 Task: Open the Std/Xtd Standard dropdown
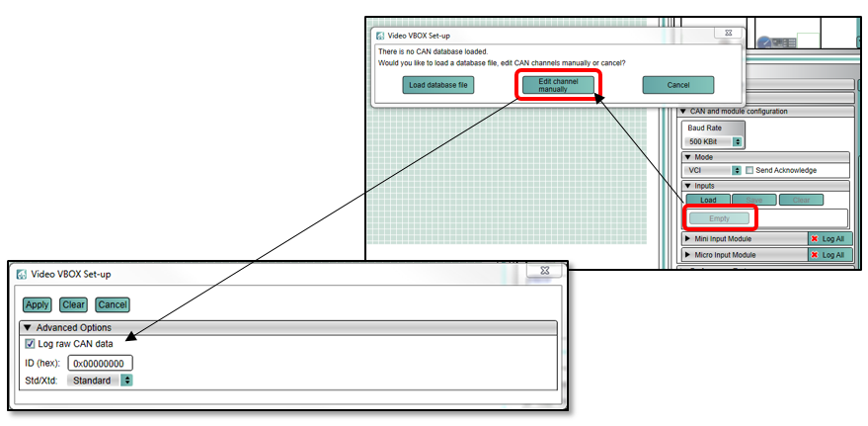(100, 381)
